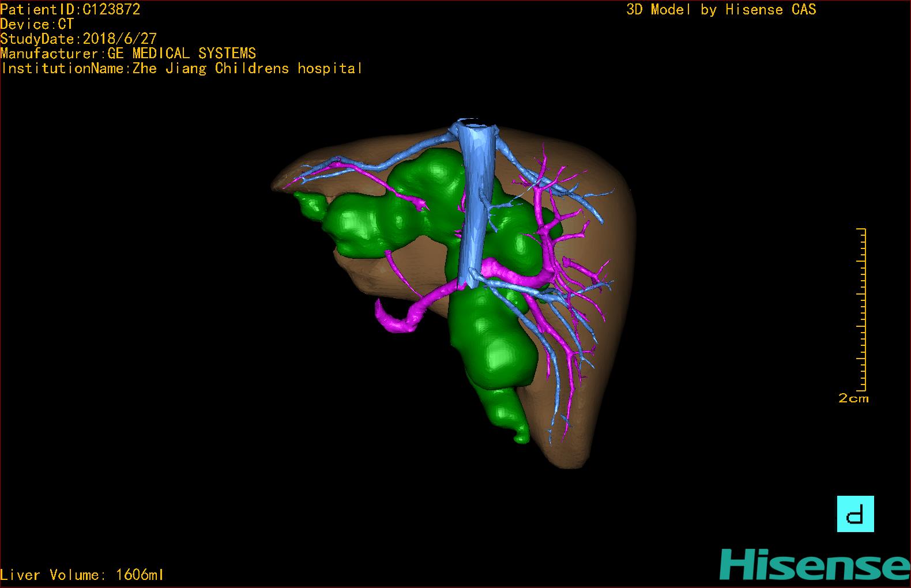
Task: Select the blue vertical vena cava trunk
Action: (x=476, y=202)
